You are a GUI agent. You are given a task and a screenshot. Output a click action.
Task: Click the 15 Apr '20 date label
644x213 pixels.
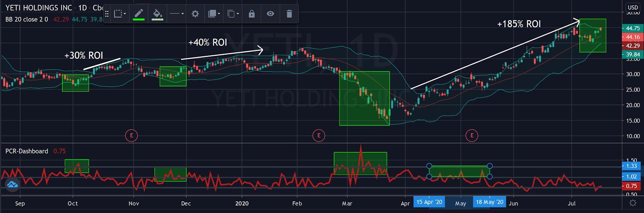(429, 202)
